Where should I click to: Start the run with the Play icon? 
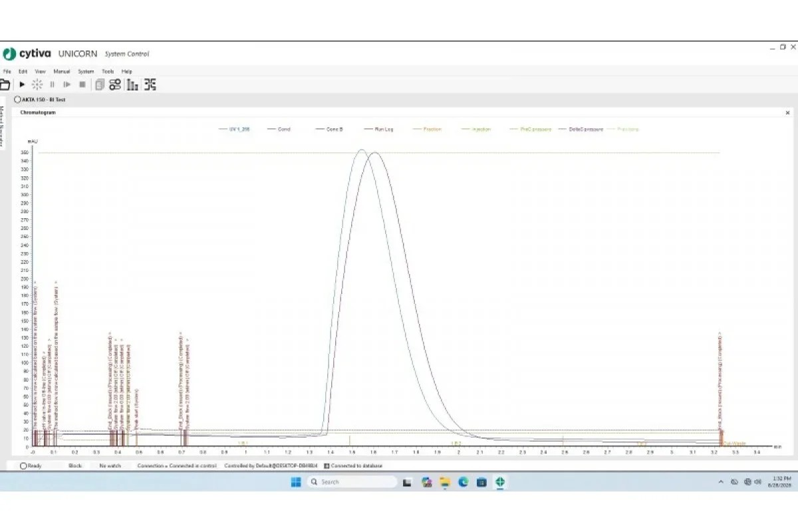point(22,84)
